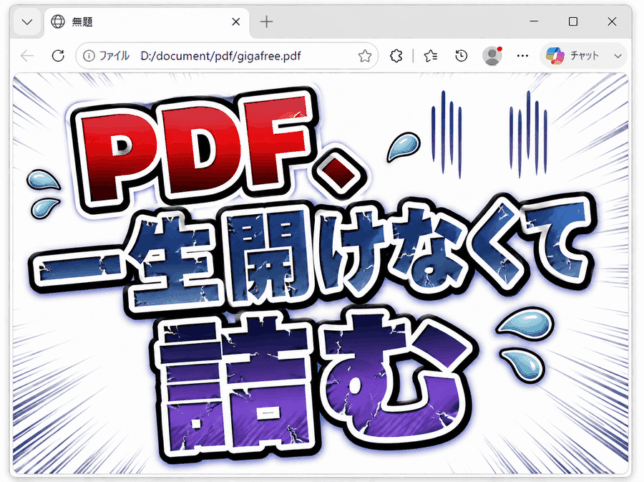644x482 pixels.
Task: Open the tab search dropdown chevron
Action: click(27, 22)
